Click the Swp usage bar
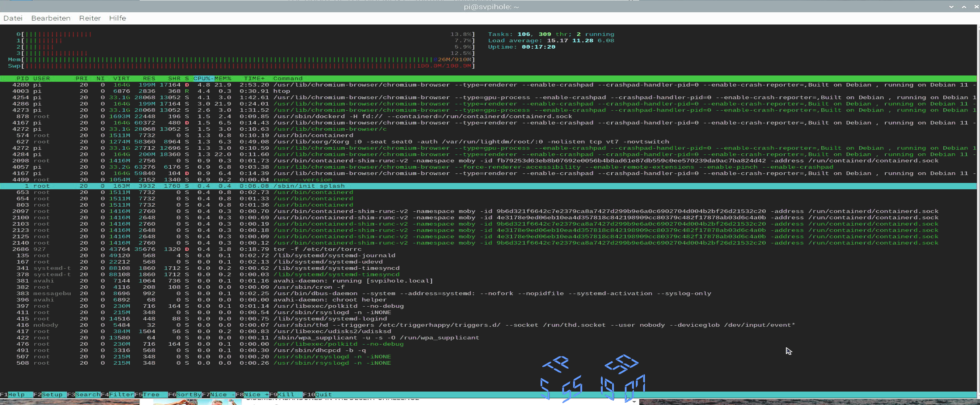980x405 pixels. (x=241, y=66)
